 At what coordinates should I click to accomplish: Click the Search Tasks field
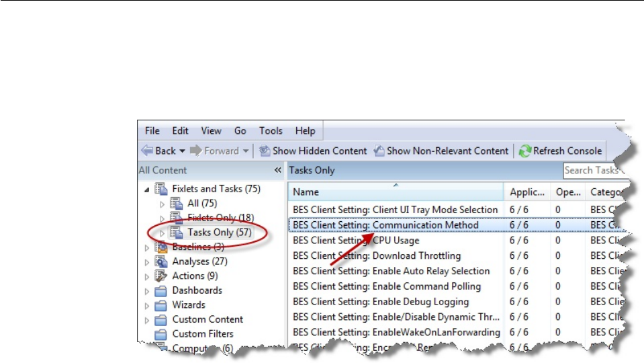[x=594, y=170]
